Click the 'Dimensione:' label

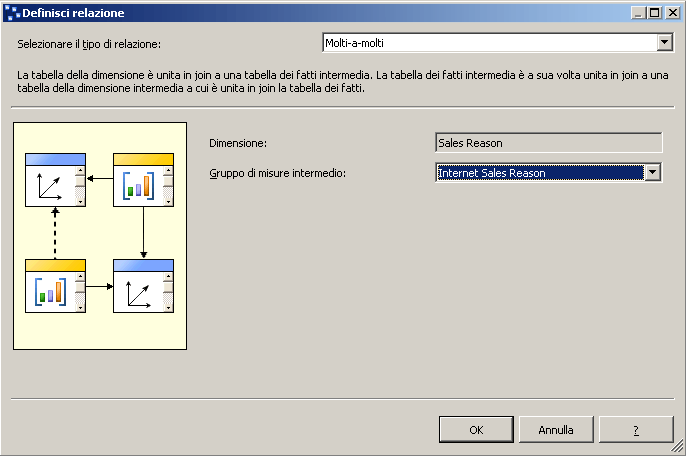[x=238, y=143]
